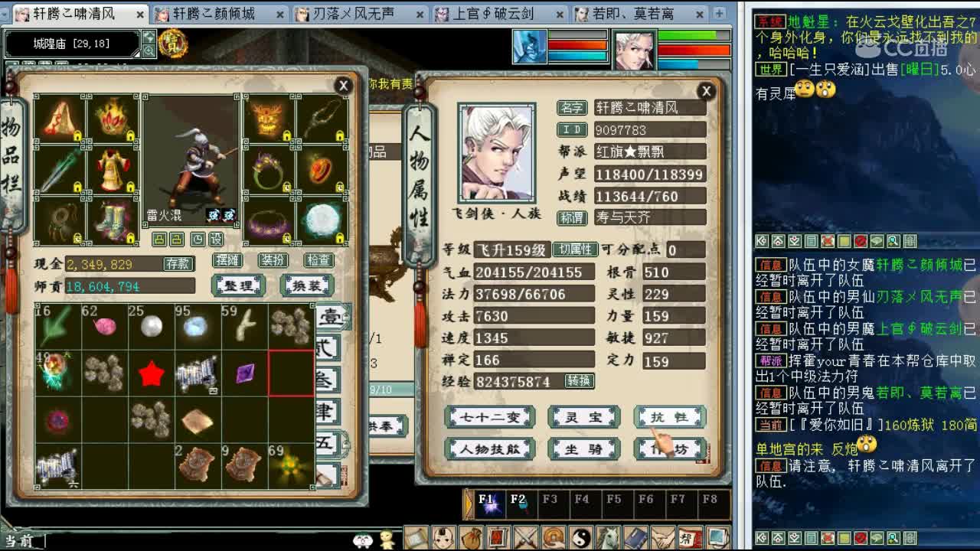Click the 装扮 dress-up button
The width and height of the screenshot is (980, 551).
273,260
